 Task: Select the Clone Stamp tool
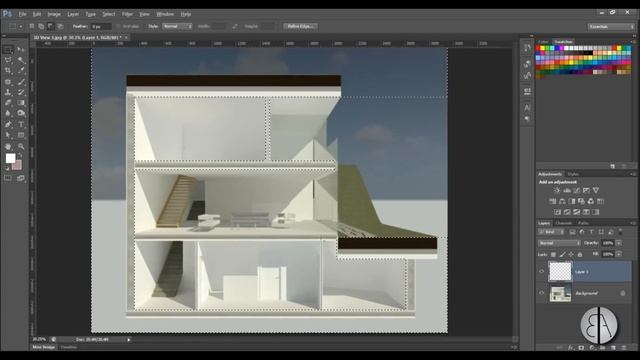pos(8,92)
